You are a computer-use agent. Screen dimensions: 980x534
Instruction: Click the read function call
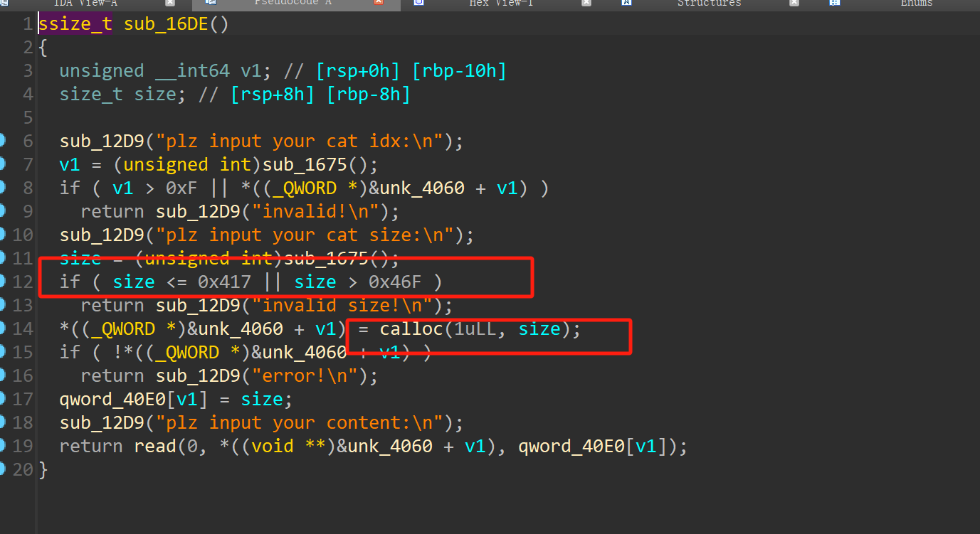(x=155, y=447)
